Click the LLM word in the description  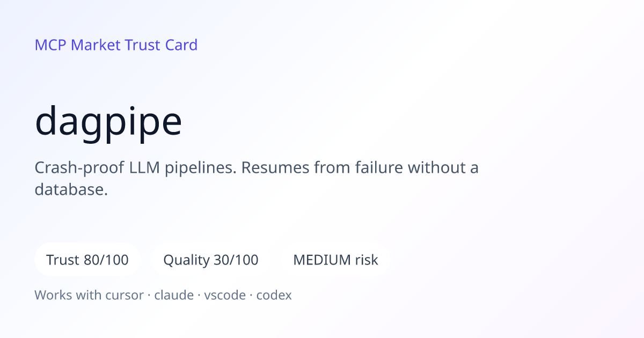145,168
